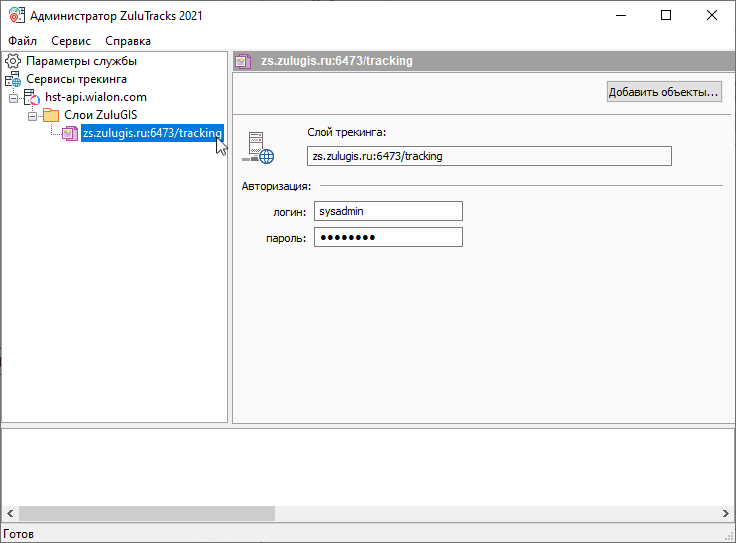Select Параметры службы in the tree
The height and width of the screenshot is (543, 736).
pos(82,61)
